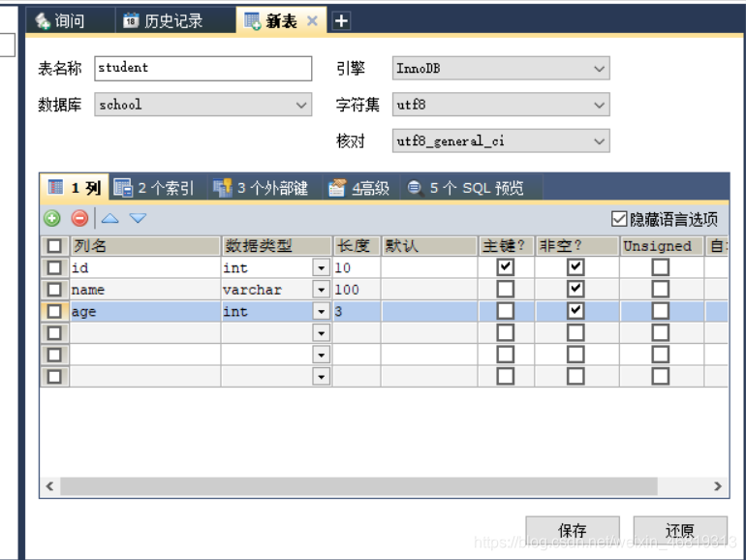Enable Unsigned for id row
Image resolution: width=746 pixels, height=560 pixels.
click(661, 267)
